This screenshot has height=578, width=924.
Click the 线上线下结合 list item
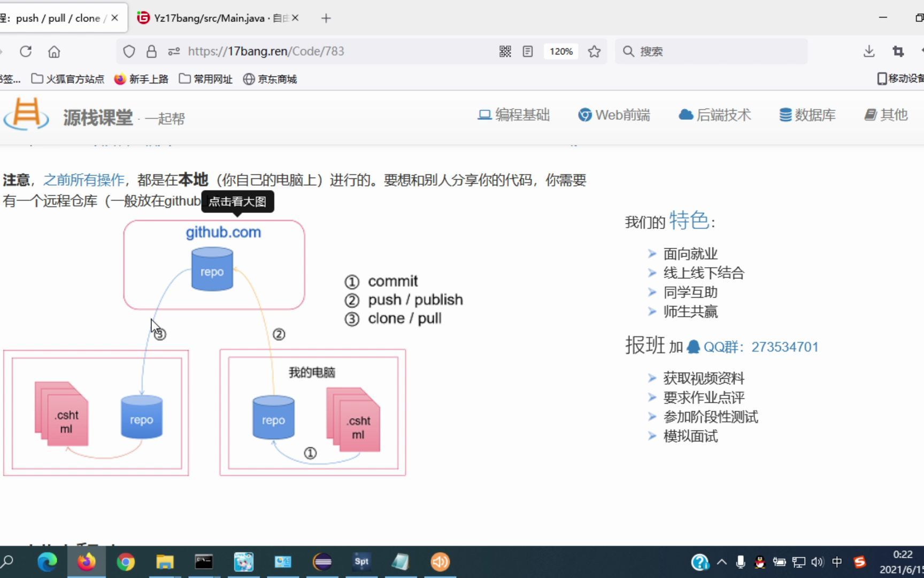704,273
